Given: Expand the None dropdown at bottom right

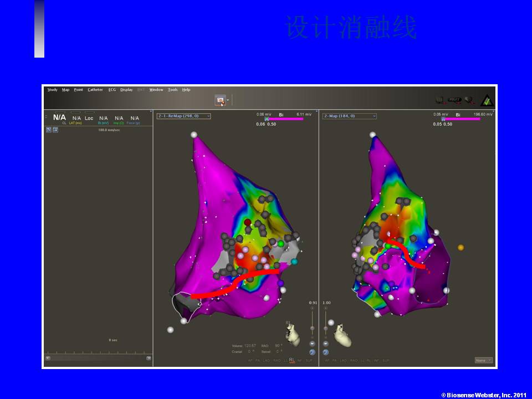Looking at the screenshot, I should coord(483,360).
